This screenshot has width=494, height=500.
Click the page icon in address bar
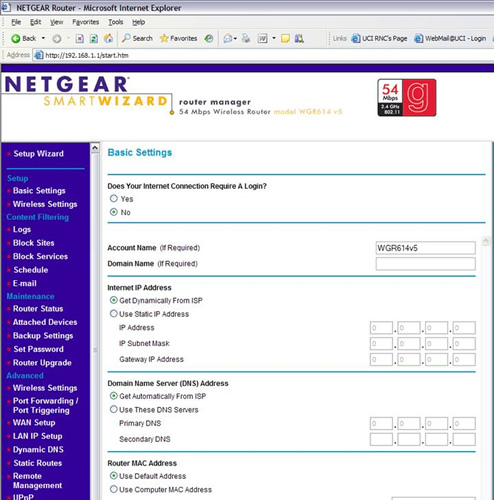click(x=39, y=55)
